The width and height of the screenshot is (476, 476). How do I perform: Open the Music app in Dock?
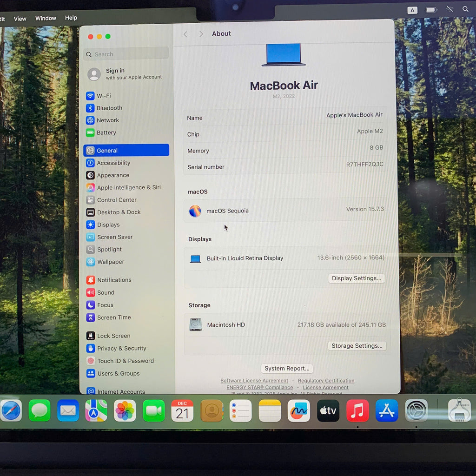click(357, 411)
